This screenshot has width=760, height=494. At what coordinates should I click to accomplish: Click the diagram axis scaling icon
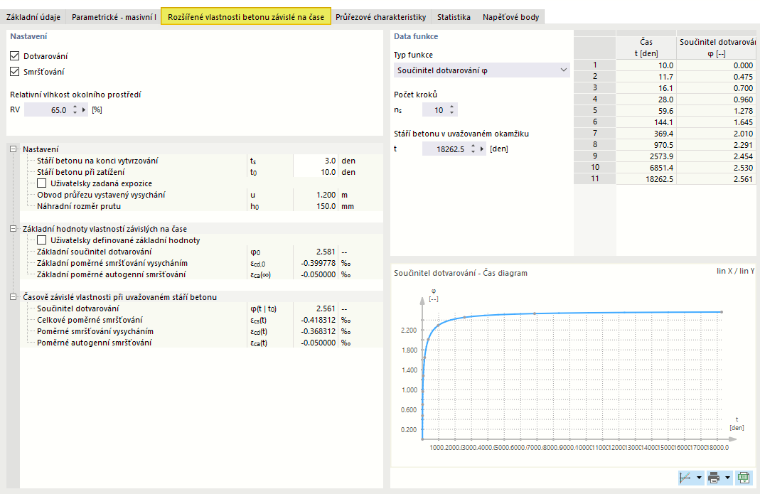point(685,478)
